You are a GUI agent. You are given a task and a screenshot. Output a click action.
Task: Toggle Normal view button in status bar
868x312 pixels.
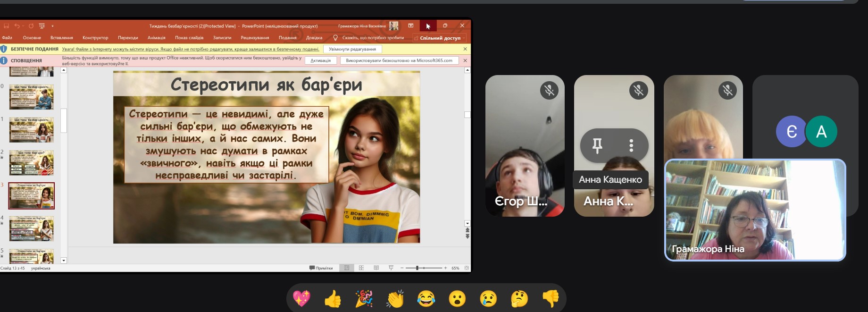coord(347,268)
